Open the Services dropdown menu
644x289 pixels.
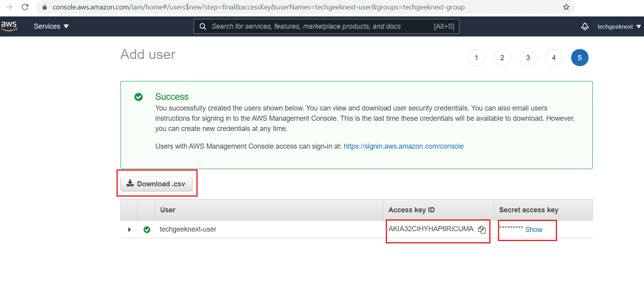tap(51, 26)
